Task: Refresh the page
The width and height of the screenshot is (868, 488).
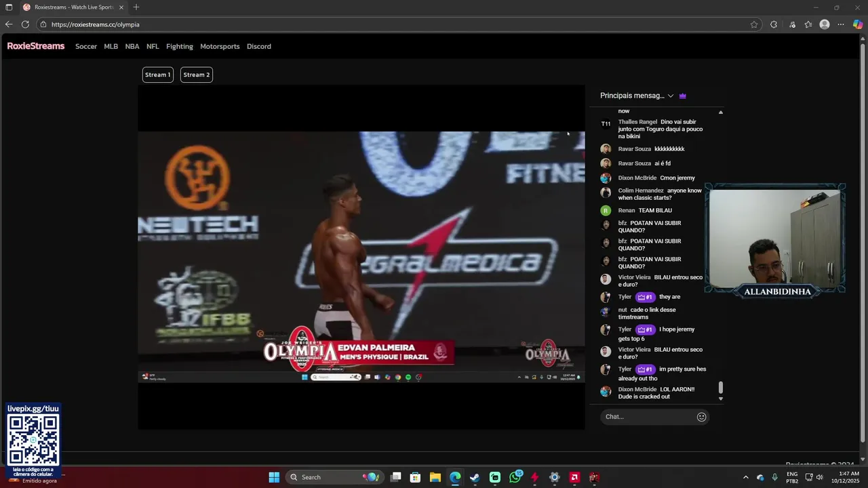Action: coord(25,24)
